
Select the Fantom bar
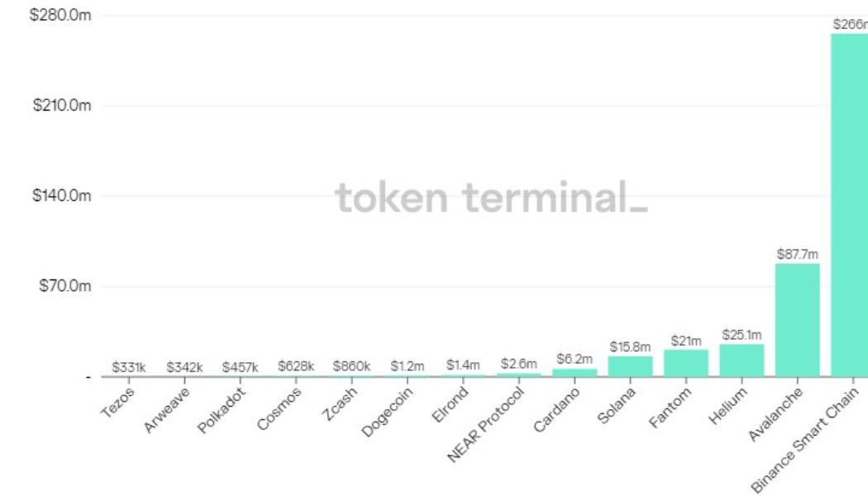click(x=686, y=363)
